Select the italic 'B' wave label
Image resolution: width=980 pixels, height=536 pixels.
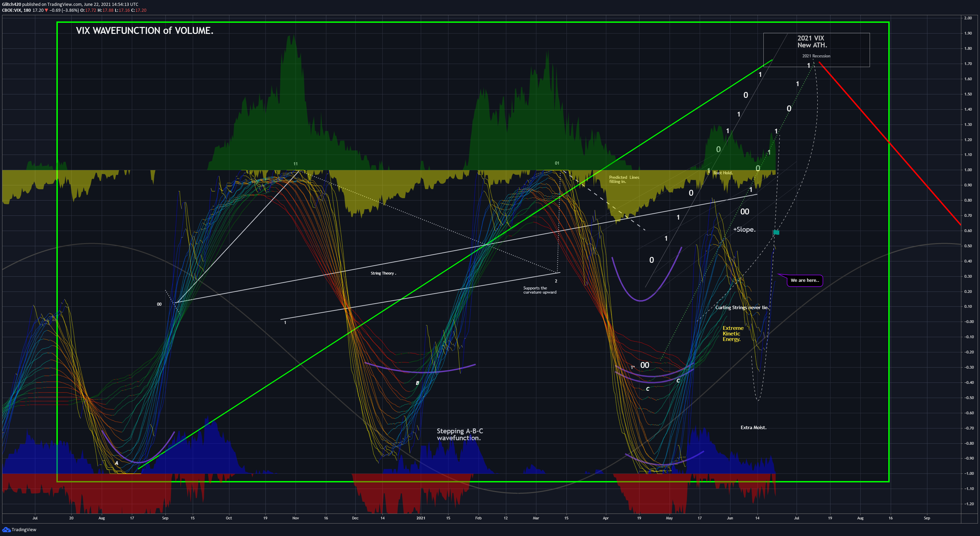pyautogui.click(x=417, y=383)
